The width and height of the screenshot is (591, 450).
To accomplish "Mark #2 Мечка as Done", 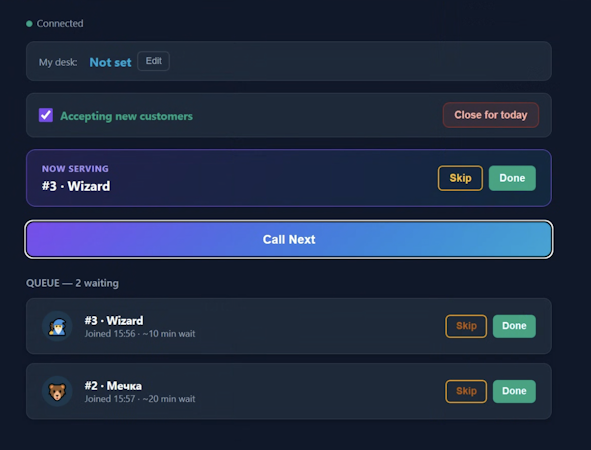I will click(514, 391).
